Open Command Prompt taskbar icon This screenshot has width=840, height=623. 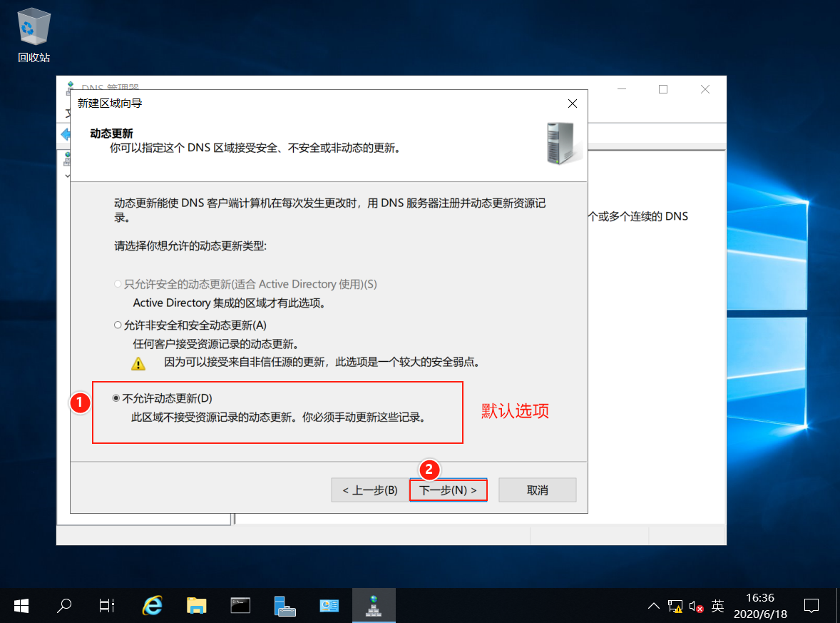(x=240, y=606)
